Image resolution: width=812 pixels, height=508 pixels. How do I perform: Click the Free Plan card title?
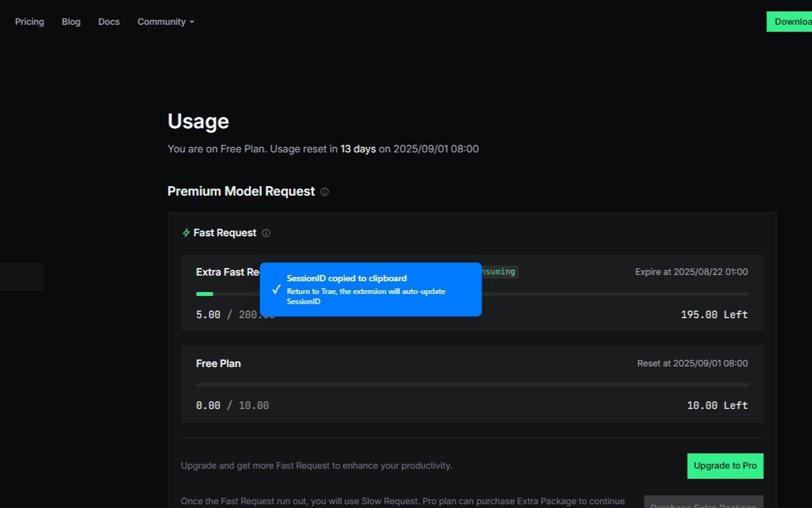(218, 363)
